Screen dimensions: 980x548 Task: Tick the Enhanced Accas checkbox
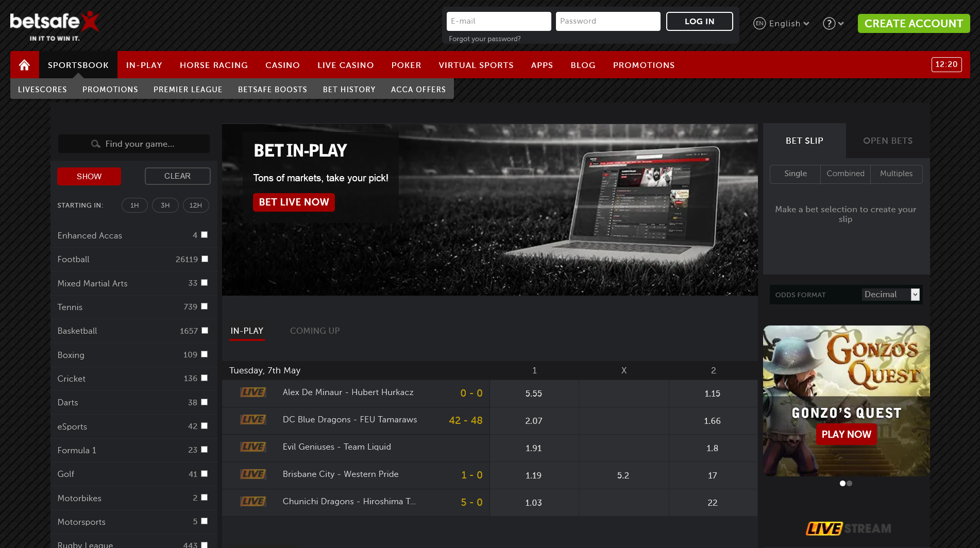(x=205, y=235)
